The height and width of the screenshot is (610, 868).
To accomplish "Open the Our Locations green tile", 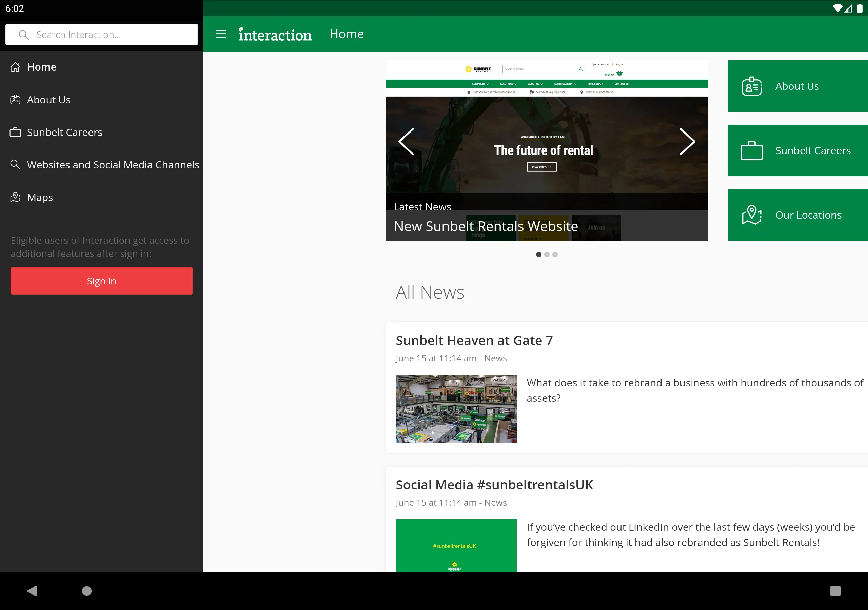I will coord(798,215).
